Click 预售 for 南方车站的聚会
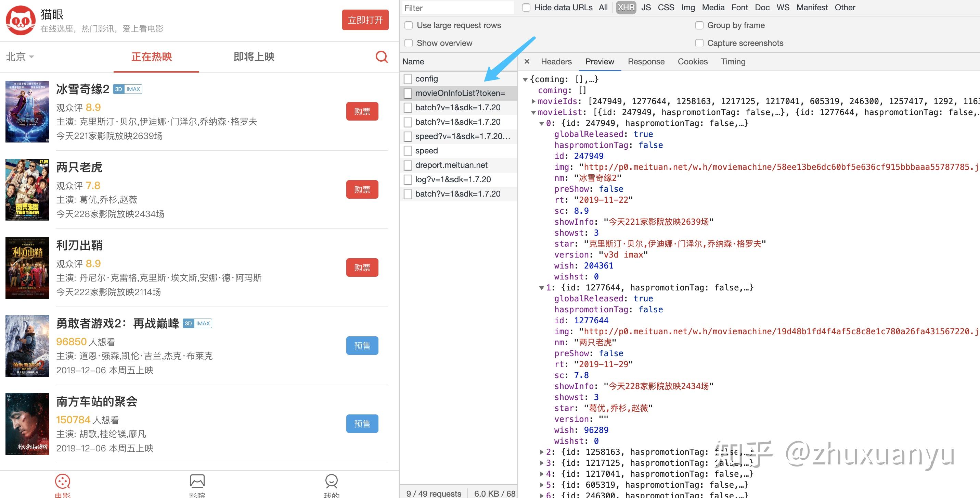Screen dimensions: 980x498 [362, 423]
